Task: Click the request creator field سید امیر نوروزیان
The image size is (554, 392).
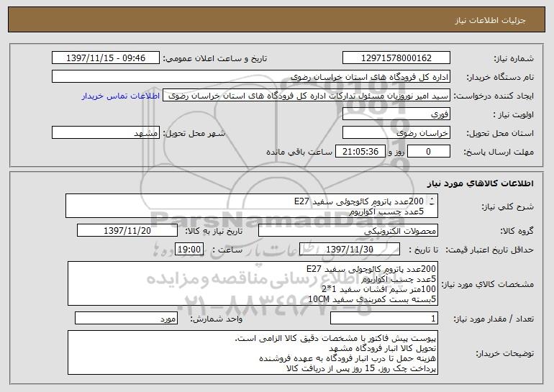Action: pyautogui.click(x=306, y=96)
